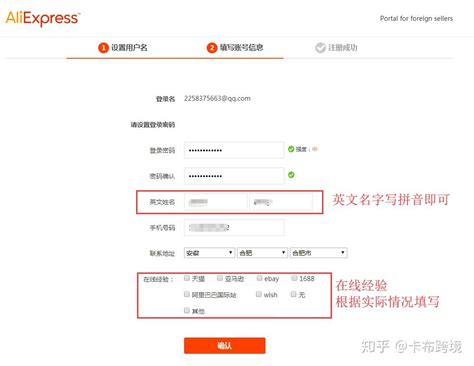
Task: Tick the wish checkbox
Action: (x=259, y=294)
